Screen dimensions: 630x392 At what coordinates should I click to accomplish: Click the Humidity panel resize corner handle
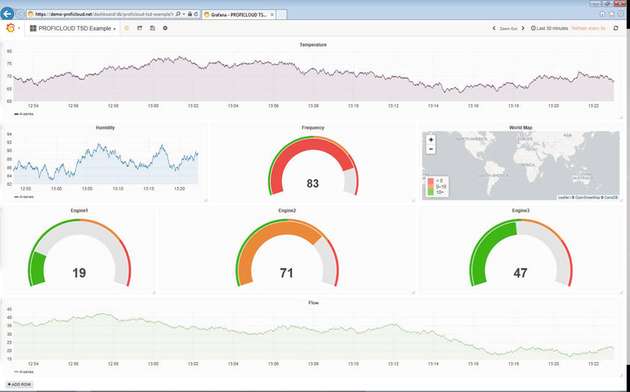click(206, 200)
